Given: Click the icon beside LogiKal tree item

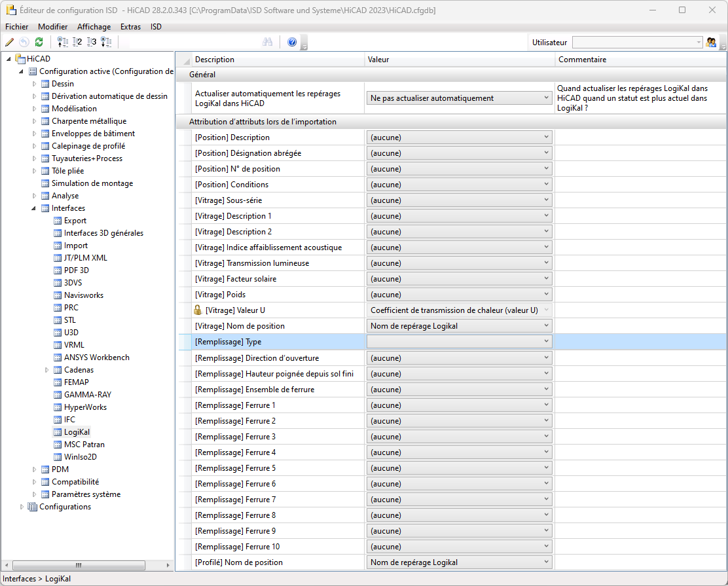Looking at the screenshot, I should [x=58, y=432].
